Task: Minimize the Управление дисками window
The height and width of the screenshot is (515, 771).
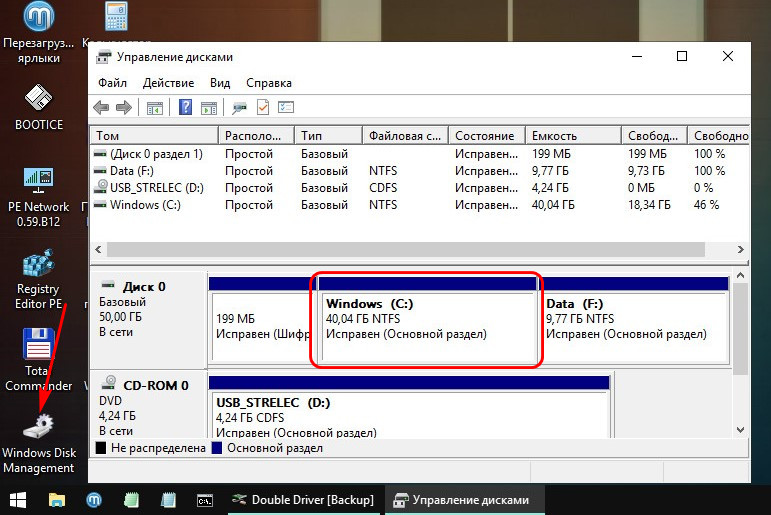Action: [637, 56]
